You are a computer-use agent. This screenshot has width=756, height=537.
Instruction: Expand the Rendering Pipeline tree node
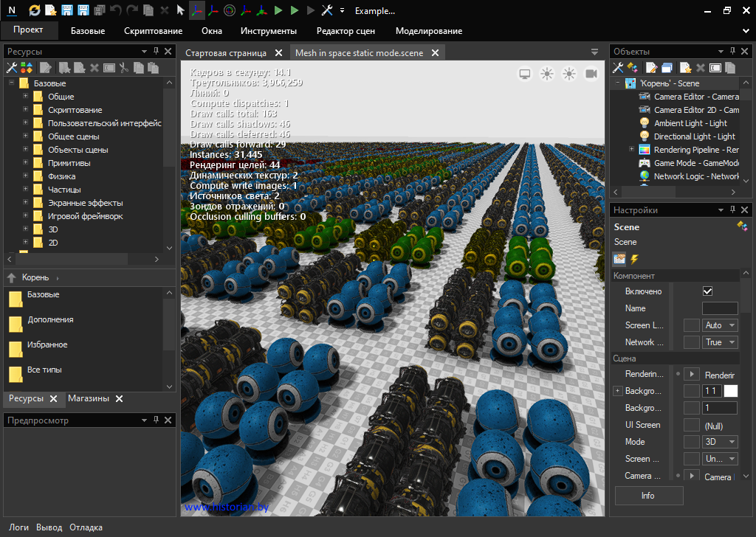tap(631, 150)
